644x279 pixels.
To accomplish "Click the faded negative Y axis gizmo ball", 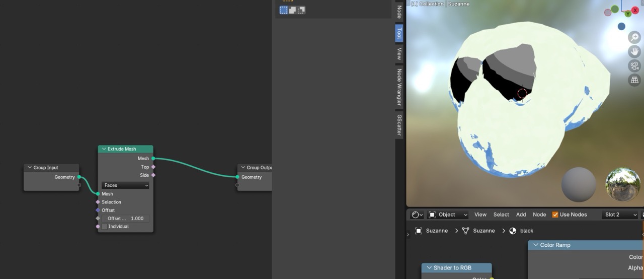I will (x=615, y=9).
